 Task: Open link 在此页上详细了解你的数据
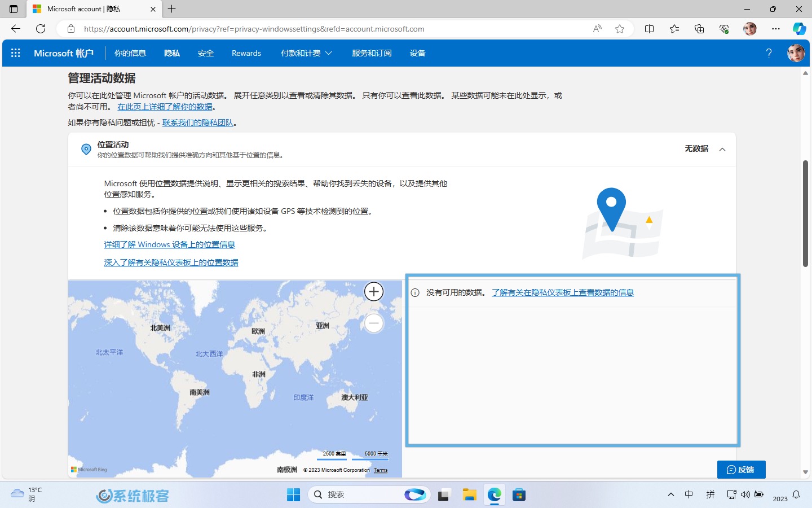pyautogui.click(x=165, y=107)
